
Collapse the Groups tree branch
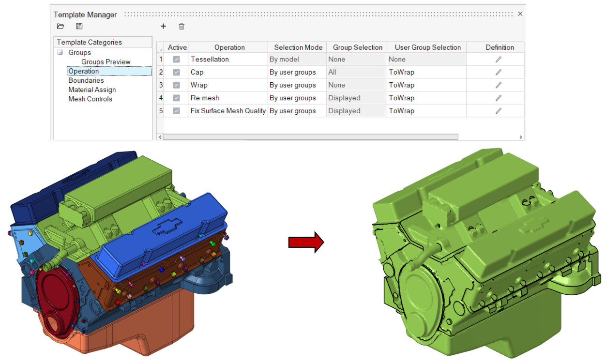click(61, 52)
